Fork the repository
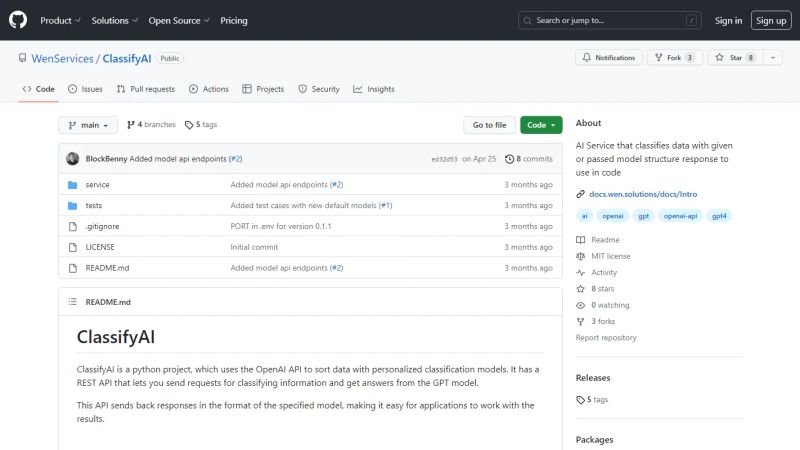The width and height of the screenshot is (800, 450). (x=674, y=58)
